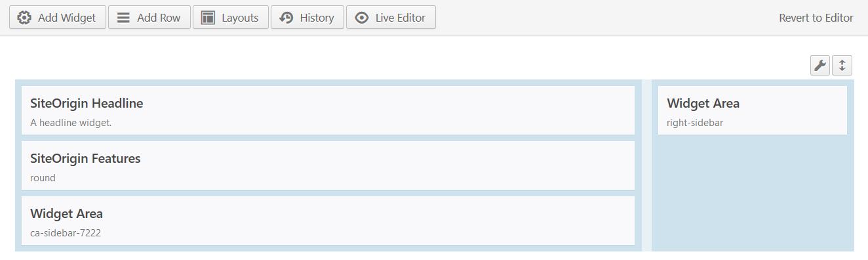Screen dimensions: 868x260
Task: Click the rewind clock icon beside History
Action: [286, 18]
